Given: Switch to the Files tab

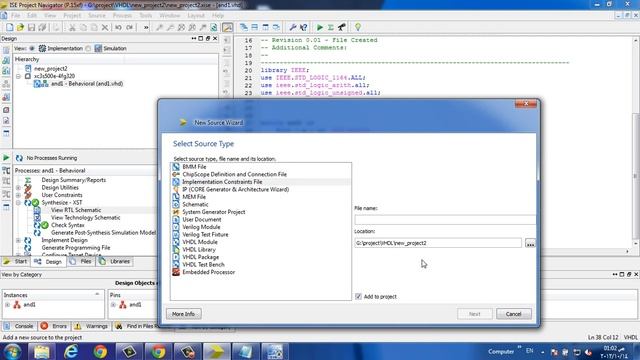Looking at the screenshot, I should (81, 261).
